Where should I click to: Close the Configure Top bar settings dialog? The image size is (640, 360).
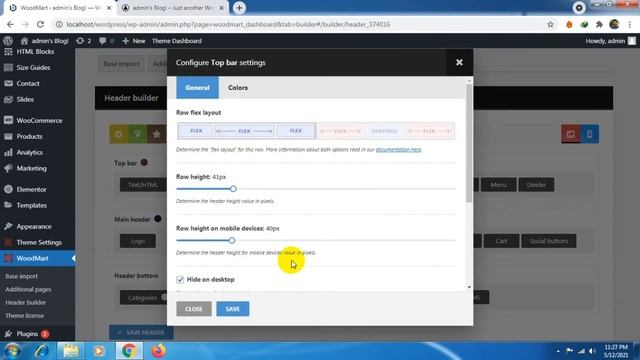(x=459, y=62)
